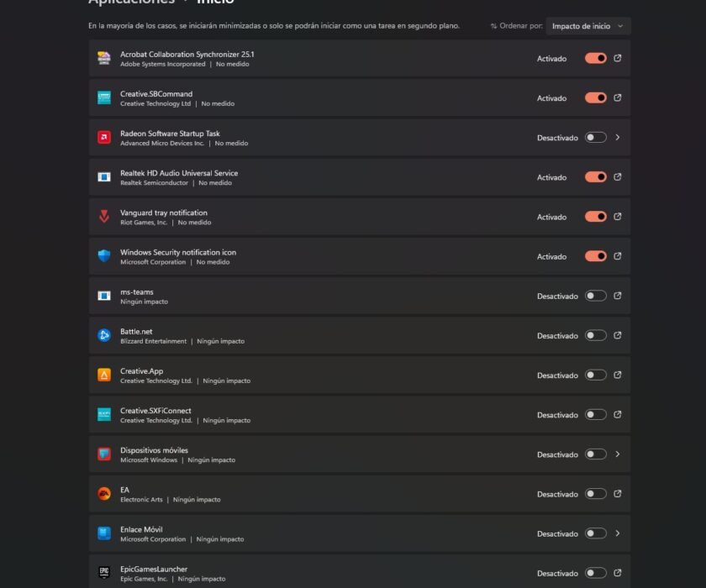This screenshot has height=588, width=706.
Task: Click the Windows Security shield icon
Action: click(x=103, y=256)
